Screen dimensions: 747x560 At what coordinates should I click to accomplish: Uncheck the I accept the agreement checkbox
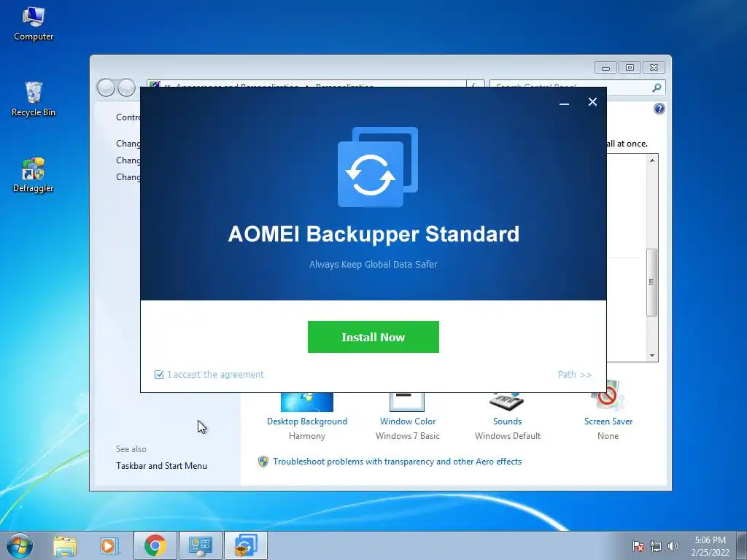pos(159,375)
